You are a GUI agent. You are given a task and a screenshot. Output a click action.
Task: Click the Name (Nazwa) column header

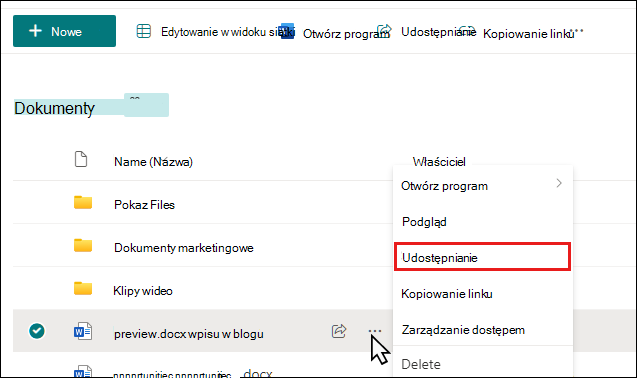point(153,162)
